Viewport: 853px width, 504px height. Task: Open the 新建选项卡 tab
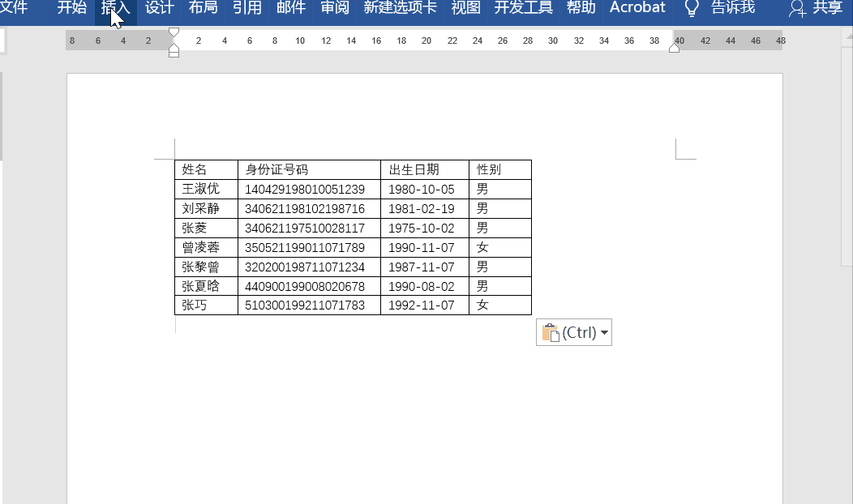[400, 7]
